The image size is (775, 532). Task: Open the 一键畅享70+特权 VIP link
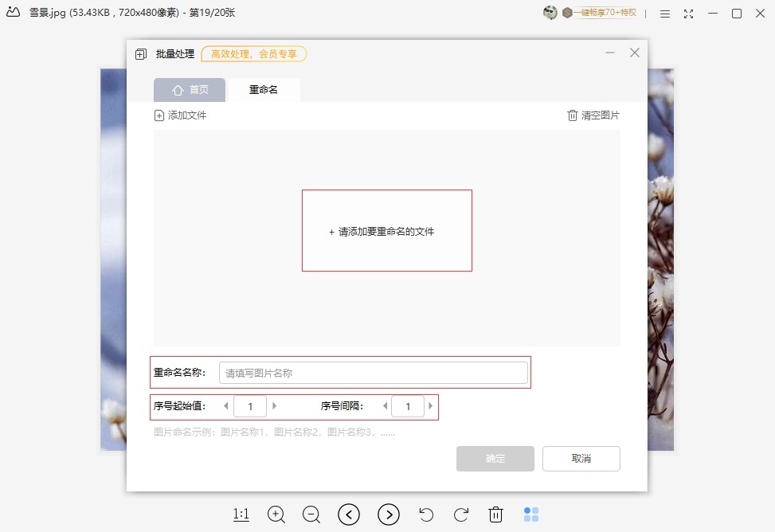click(598, 14)
